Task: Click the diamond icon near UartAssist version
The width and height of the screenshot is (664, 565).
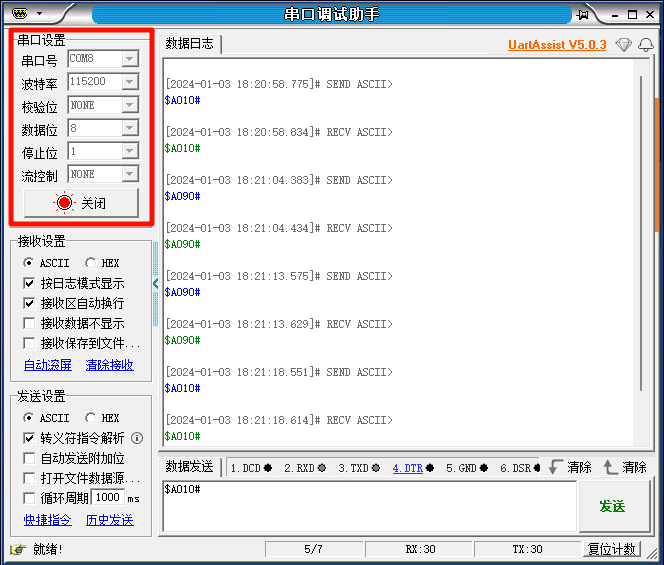Action: click(x=623, y=44)
